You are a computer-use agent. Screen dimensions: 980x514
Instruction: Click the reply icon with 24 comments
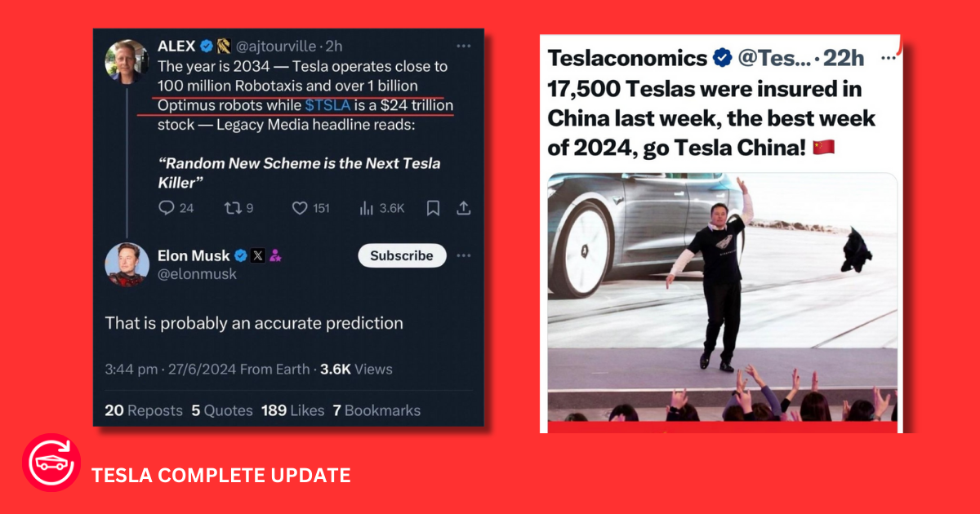click(165, 208)
